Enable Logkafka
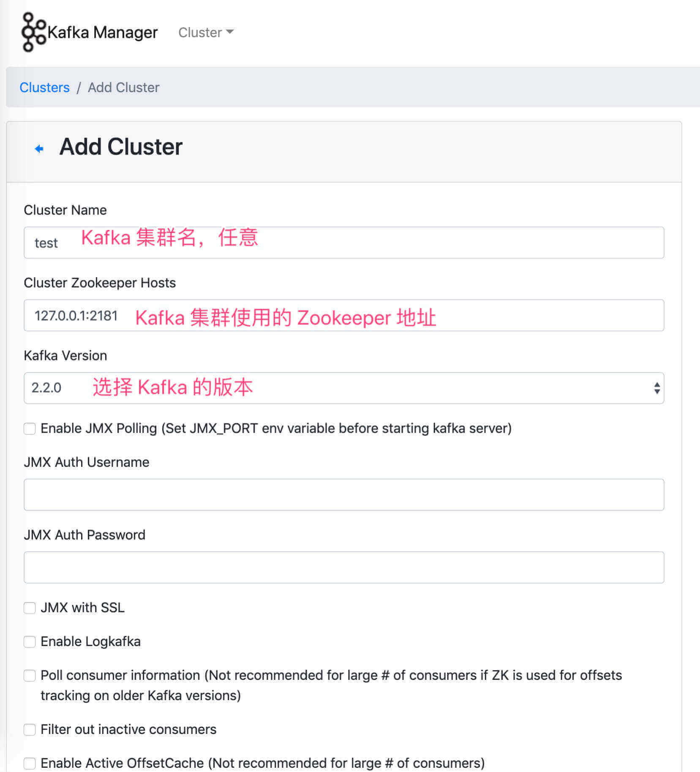This screenshot has height=772, width=700. pos(30,642)
